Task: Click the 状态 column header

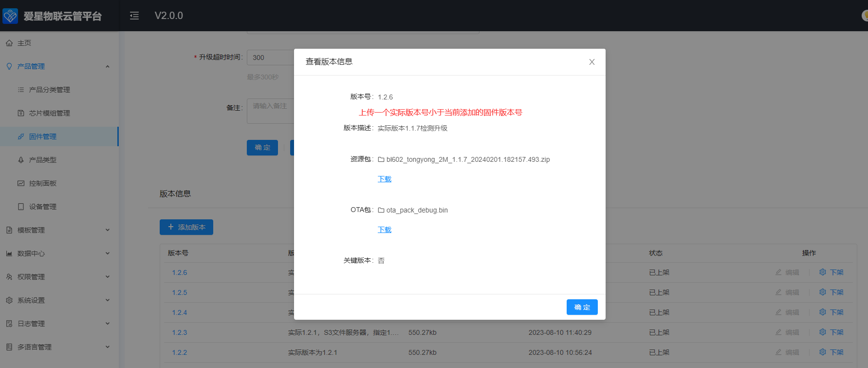Action: coord(656,253)
